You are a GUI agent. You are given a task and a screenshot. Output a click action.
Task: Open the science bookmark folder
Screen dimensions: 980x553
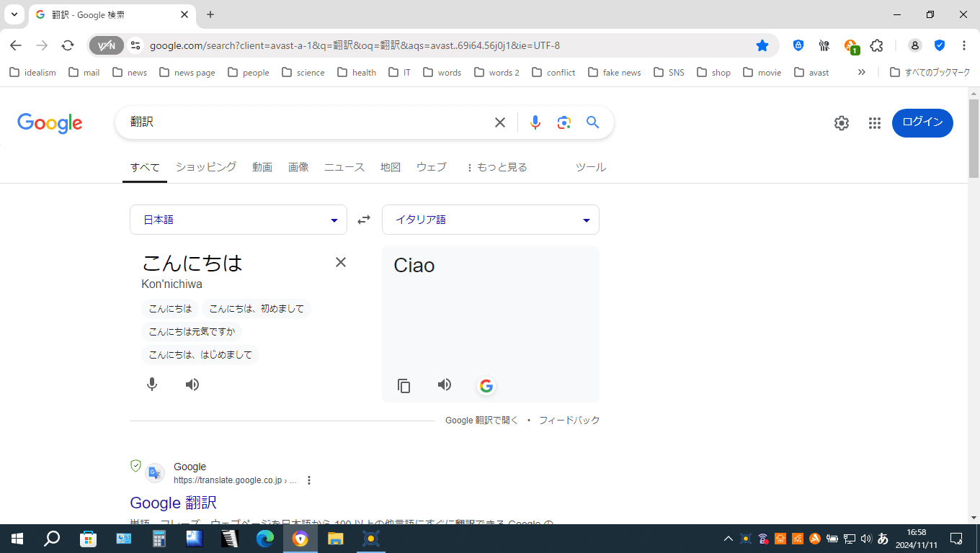coord(303,72)
